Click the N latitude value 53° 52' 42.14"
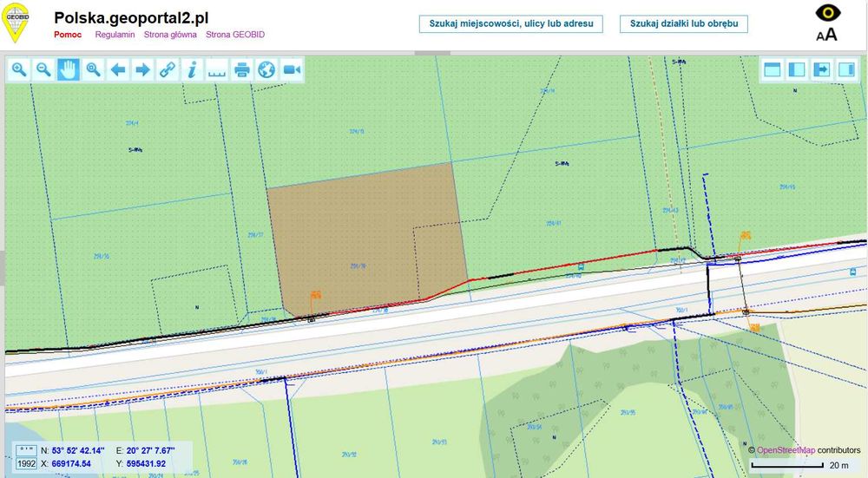The height and width of the screenshot is (478, 868). coord(77,451)
